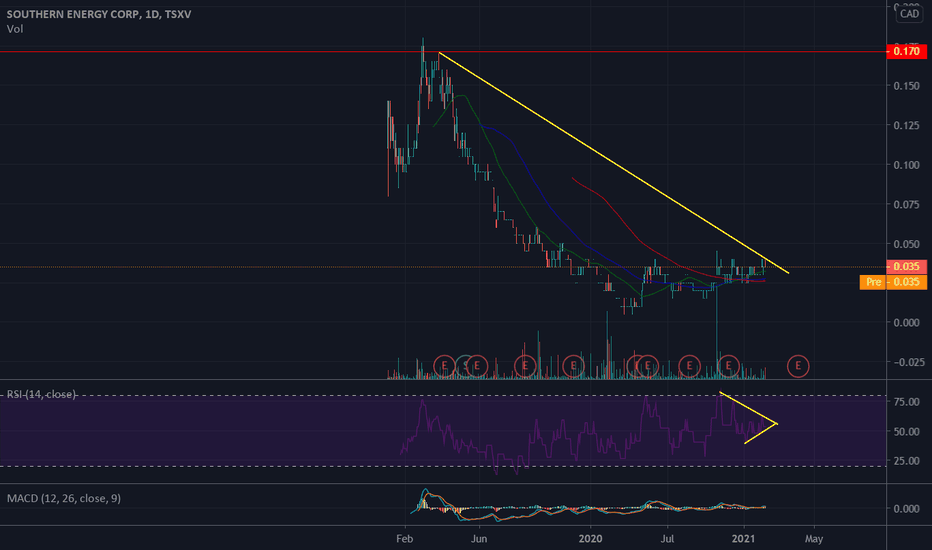932x550 pixels.
Task: Select the long yellow descending trendline
Action: click(613, 162)
